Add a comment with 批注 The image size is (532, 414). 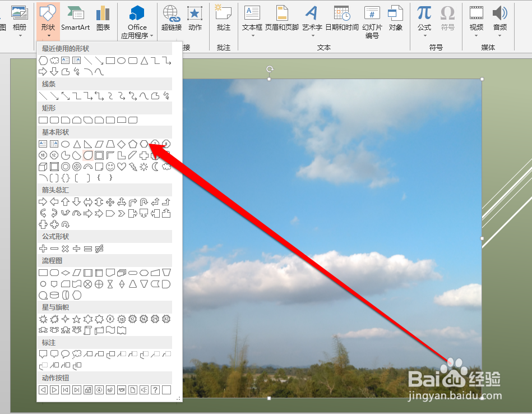224,19
